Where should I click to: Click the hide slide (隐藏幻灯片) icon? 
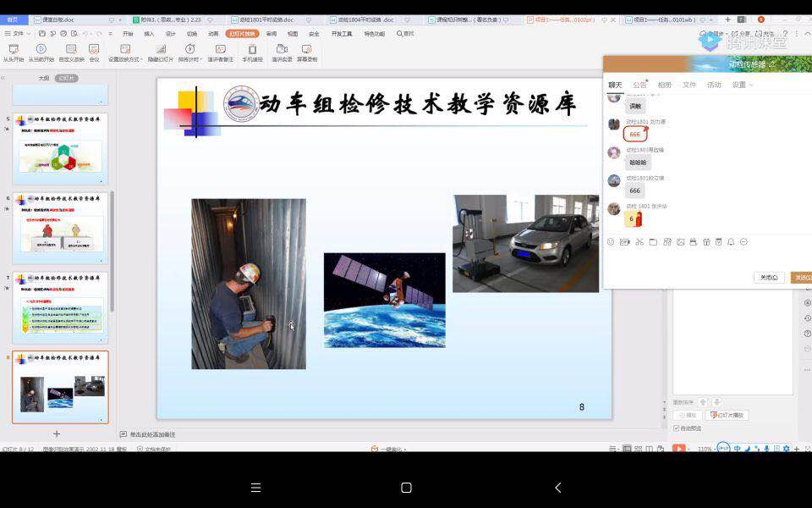coord(161,51)
